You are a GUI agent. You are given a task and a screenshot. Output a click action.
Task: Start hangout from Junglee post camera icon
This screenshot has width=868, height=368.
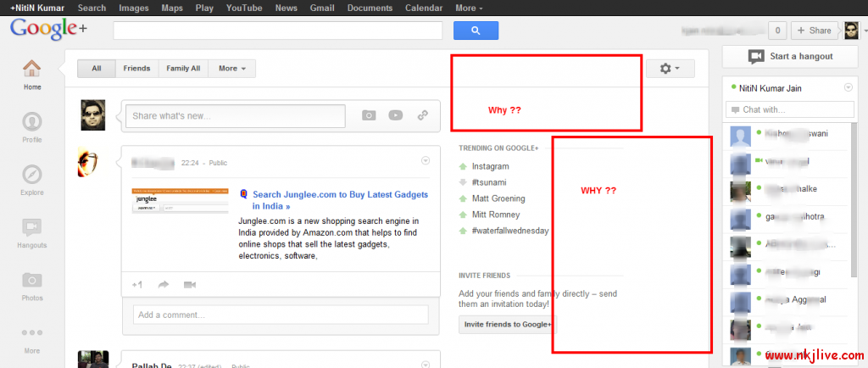190,285
